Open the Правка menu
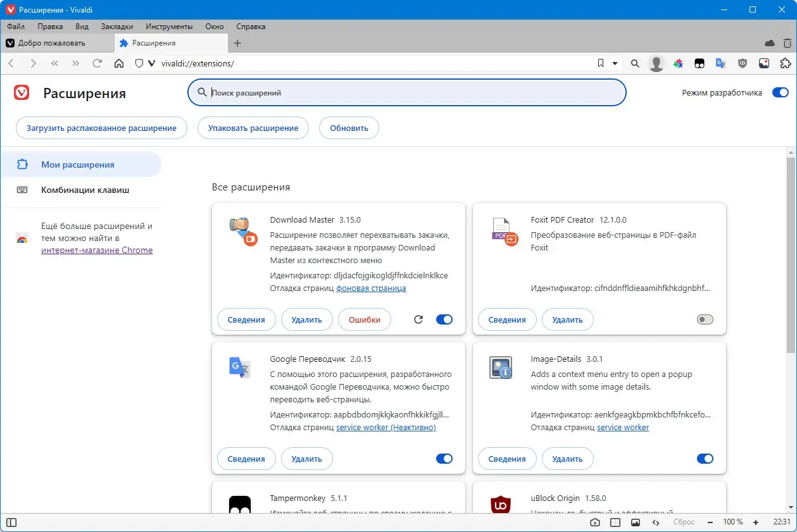 coord(50,27)
